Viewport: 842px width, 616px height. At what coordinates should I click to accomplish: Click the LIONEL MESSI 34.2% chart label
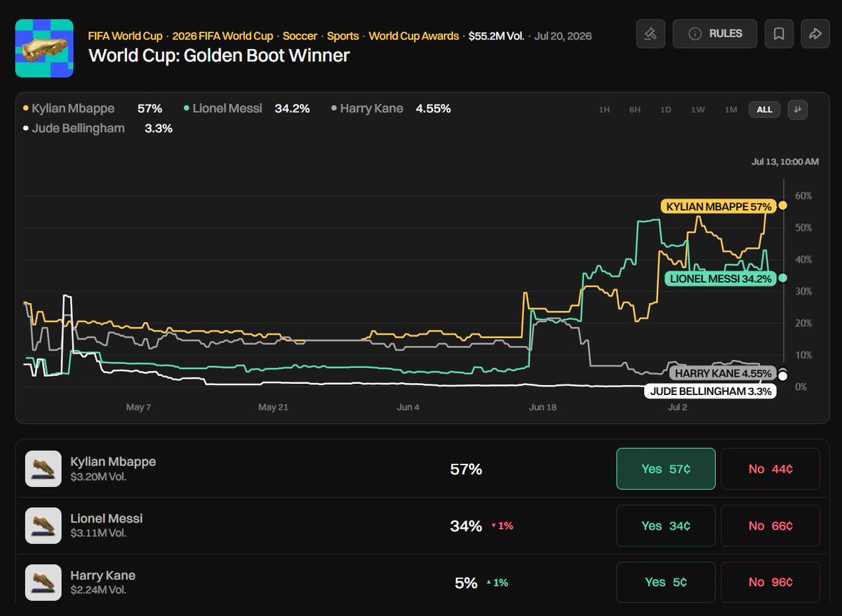(720, 279)
